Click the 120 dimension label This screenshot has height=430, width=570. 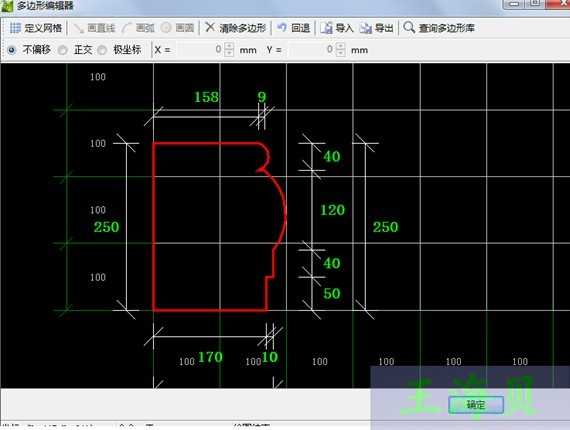pos(332,210)
